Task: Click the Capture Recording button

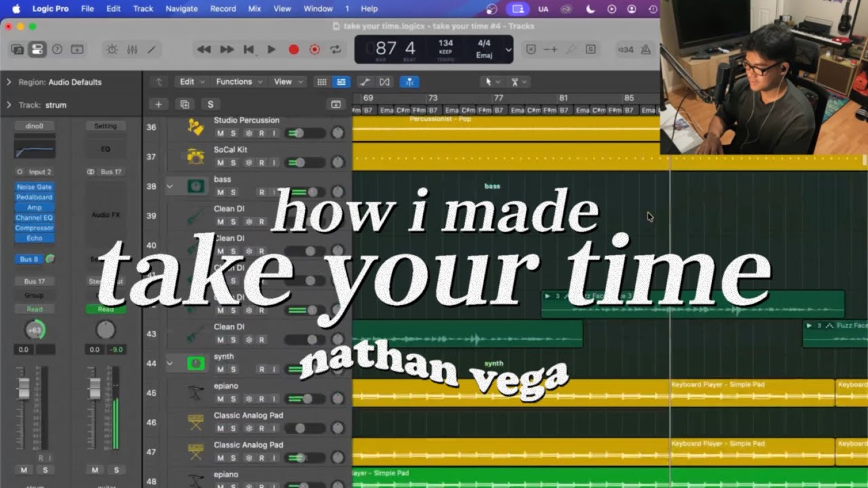Action: pos(315,49)
